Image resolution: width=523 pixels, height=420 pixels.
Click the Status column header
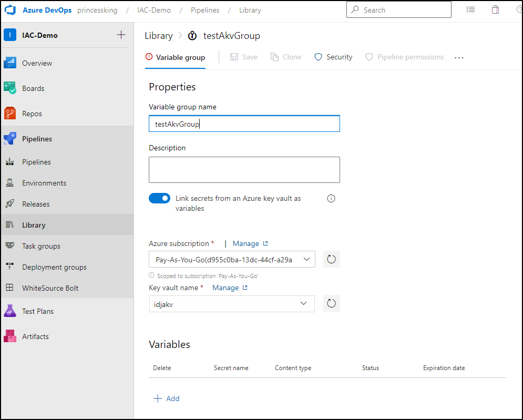pos(371,368)
